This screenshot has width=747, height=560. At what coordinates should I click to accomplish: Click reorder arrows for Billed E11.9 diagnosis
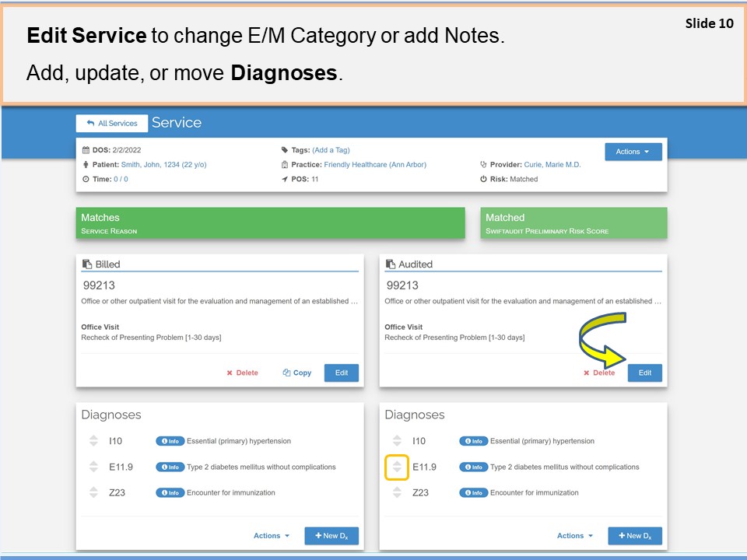(93, 467)
